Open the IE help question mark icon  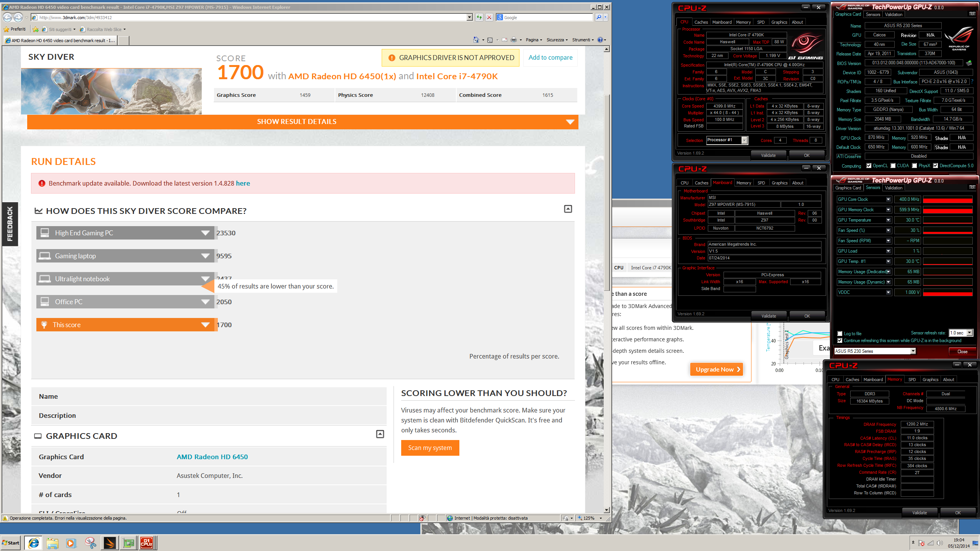(x=600, y=40)
